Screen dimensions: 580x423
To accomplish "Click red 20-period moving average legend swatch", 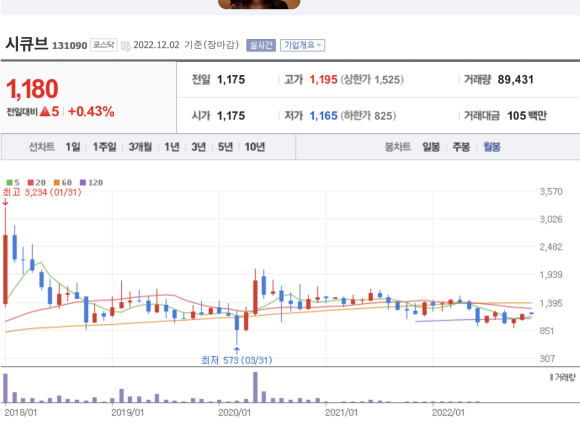I will pos(31,182).
